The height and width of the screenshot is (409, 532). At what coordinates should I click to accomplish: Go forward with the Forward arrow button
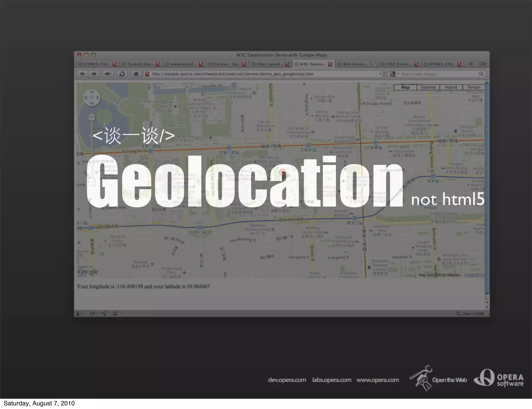(94, 74)
